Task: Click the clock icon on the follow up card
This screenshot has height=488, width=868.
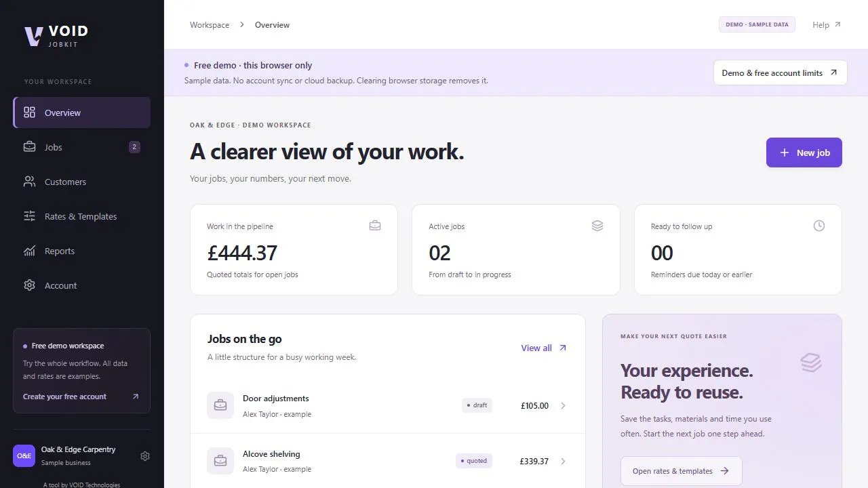Action: 819,226
